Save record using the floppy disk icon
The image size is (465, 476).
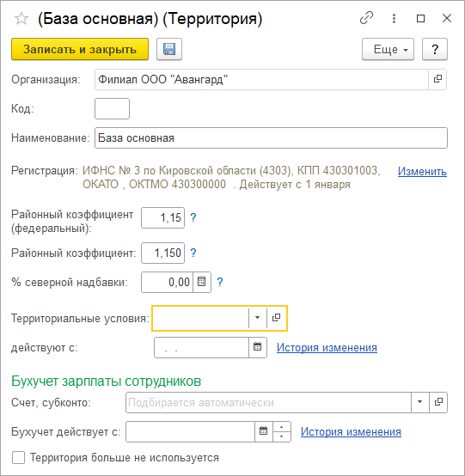click(169, 49)
